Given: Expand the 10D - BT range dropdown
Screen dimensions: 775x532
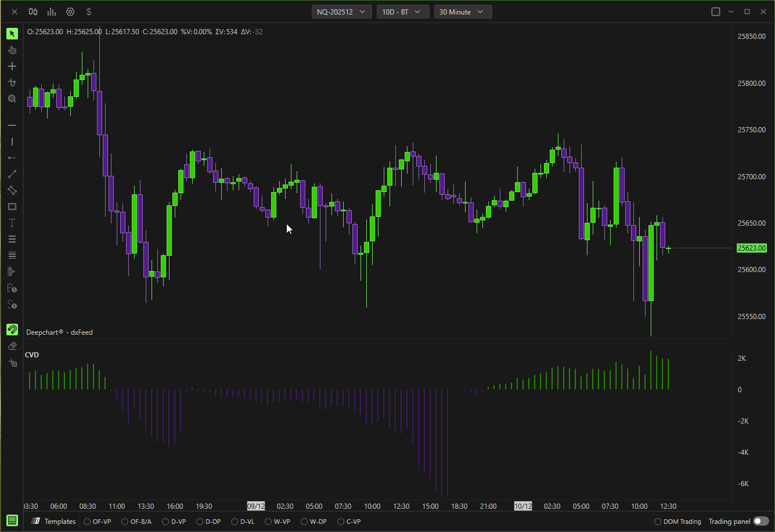Looking at the screenshot, I should pyautogui.click(x=402, y=12).
